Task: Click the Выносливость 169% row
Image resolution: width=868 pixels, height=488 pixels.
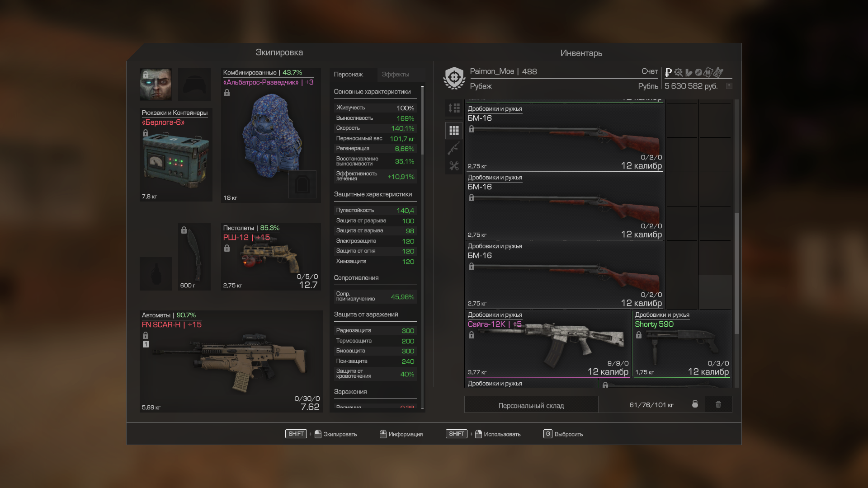Action: [375, 118]
